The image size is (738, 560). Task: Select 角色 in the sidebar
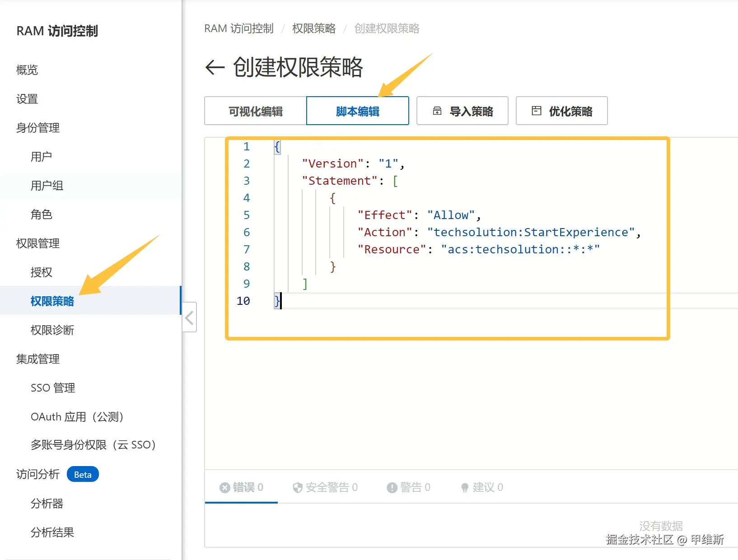[42, 215]
